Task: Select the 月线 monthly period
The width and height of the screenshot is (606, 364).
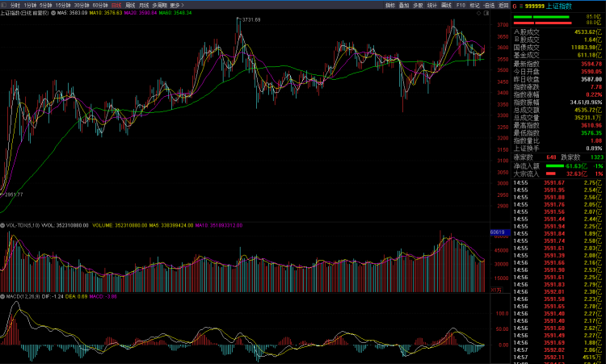Action: pos(143,6)
